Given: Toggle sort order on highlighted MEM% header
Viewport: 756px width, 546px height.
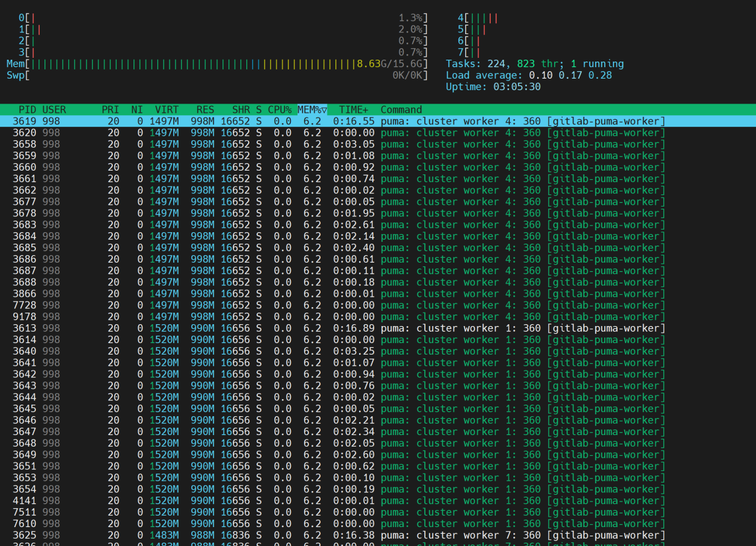Looking at the screenshot, I should tap(312, 110).
